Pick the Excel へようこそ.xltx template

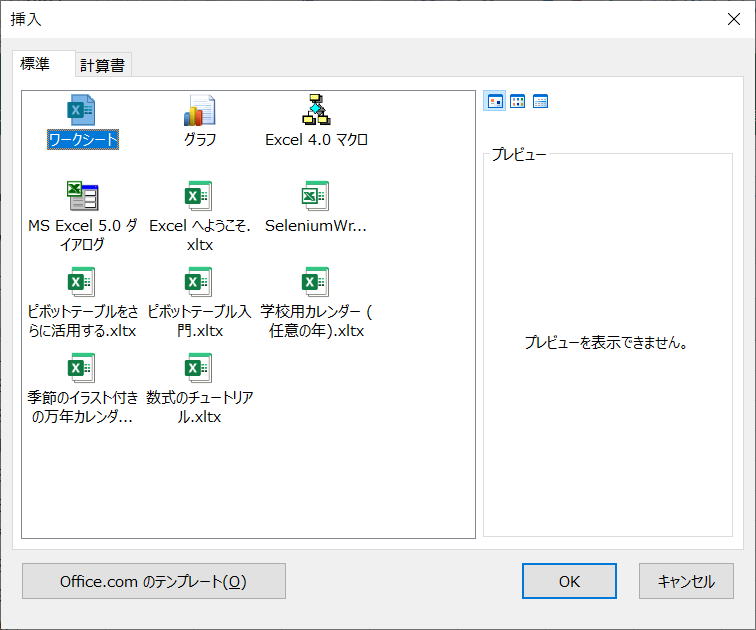[199, 196]
